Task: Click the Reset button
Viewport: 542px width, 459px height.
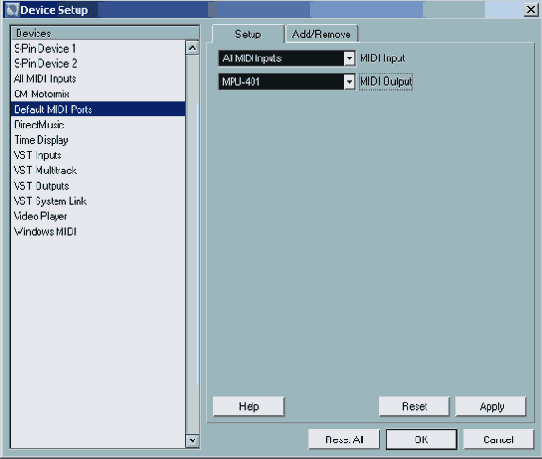Action: (414, 406)
